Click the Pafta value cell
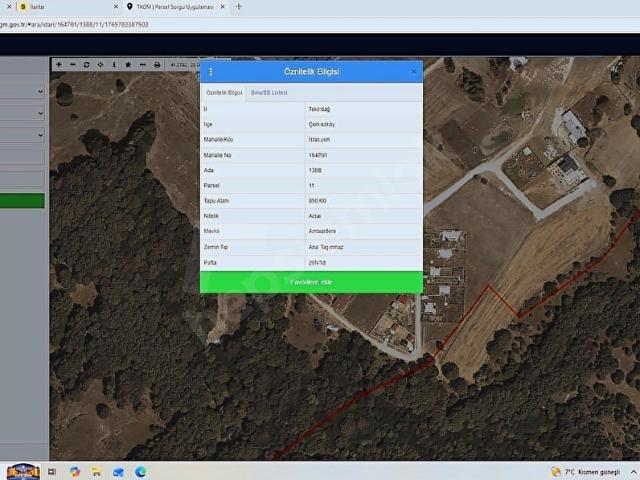Screen dimensions: 640x480 [364, 263]
